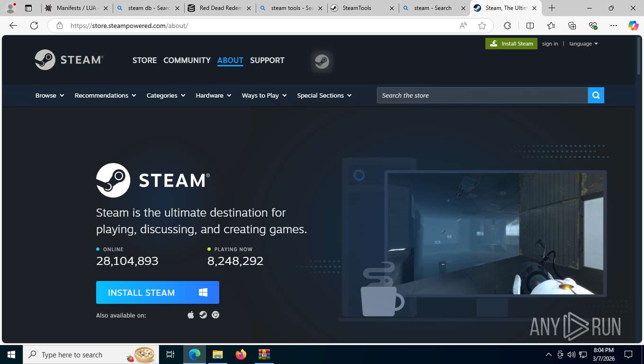Viewport: 644px width, 364px height.
Task: Click the sign in link
Action: 550,44
